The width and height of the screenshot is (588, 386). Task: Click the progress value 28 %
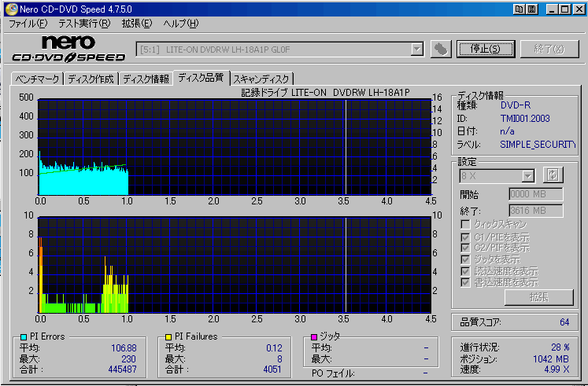[560, 347]
